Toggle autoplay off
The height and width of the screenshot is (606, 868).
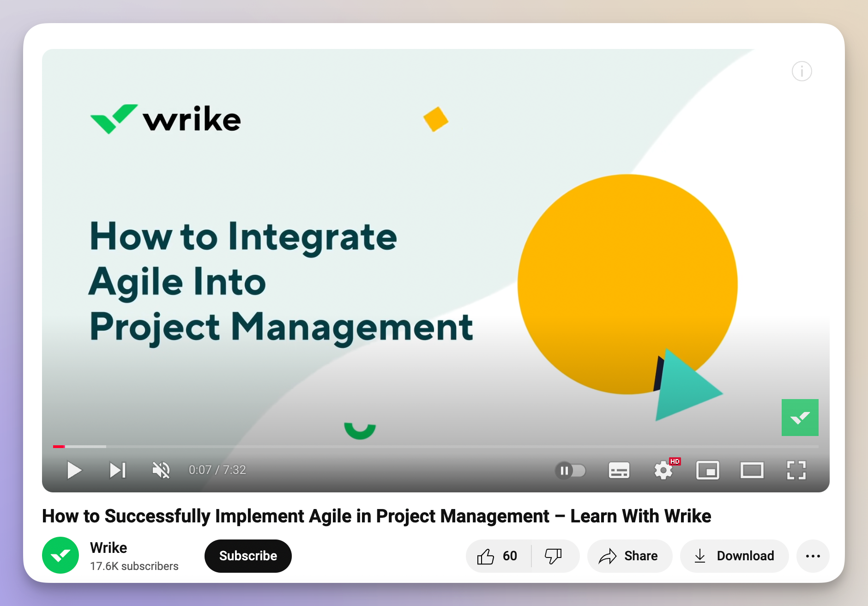[571, 470]
